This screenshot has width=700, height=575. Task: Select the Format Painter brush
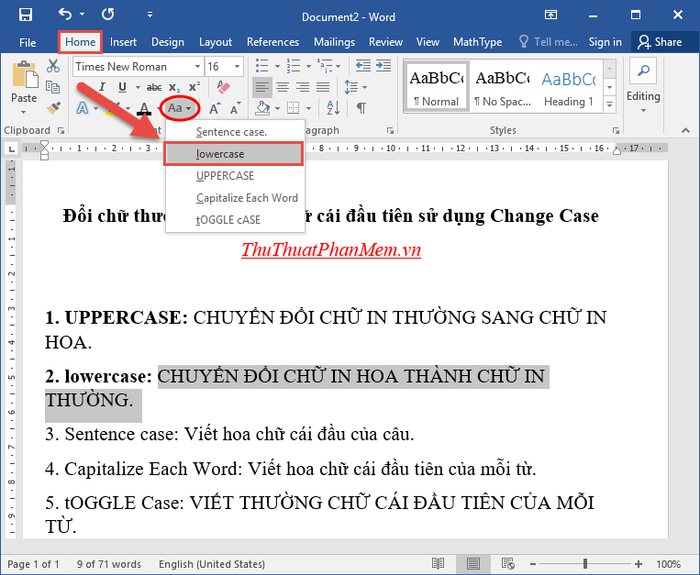pyautogui.click(x=54, y=108)
